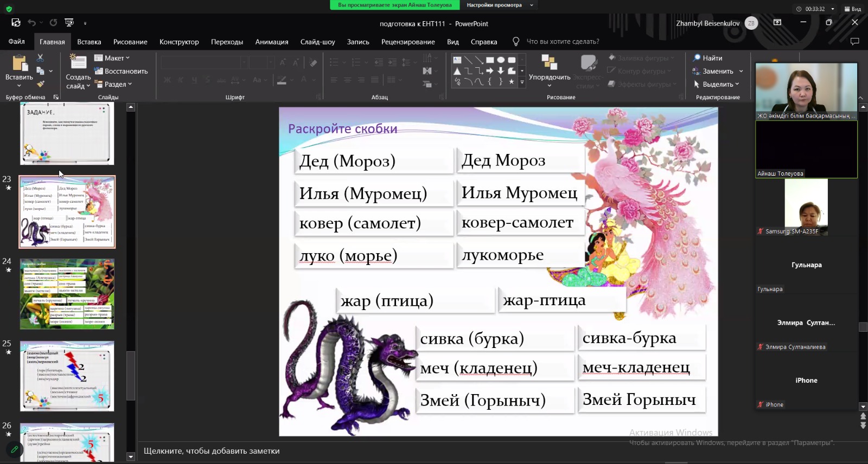The width and height of the screenshot is (868, 464).
Task: Expand the Заменить dropdown arrow
Action: click(741, 71)
